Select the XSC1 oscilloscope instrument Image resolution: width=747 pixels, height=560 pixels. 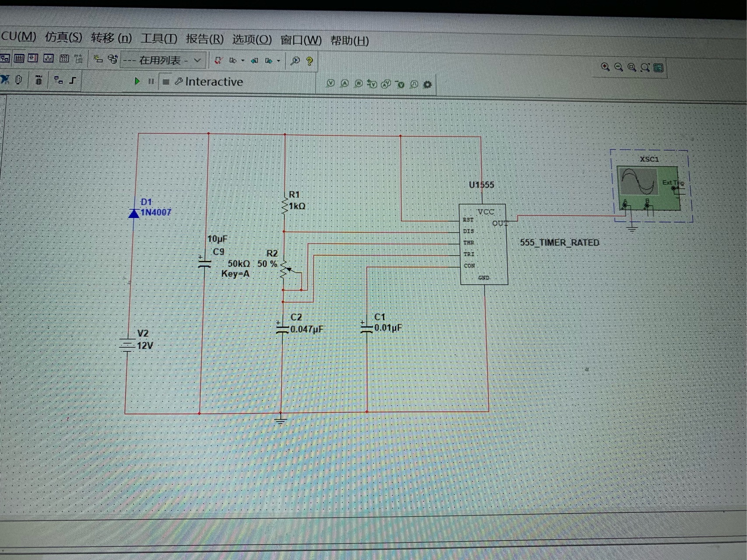point(649,188)
